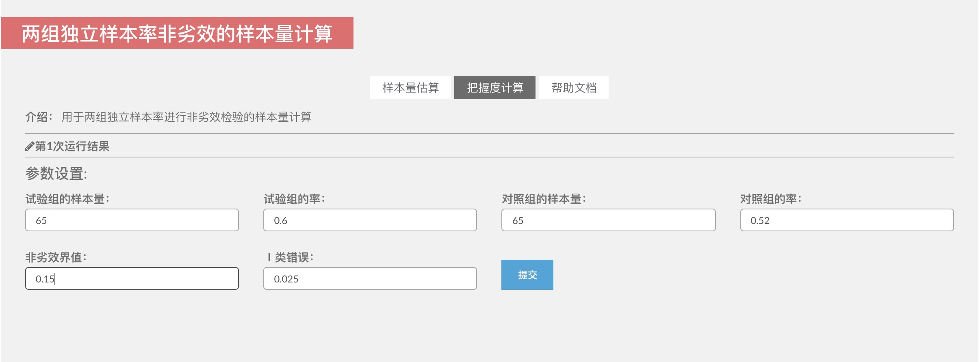
Task: Click the I 类错误 label
Action: coord(291,257)
